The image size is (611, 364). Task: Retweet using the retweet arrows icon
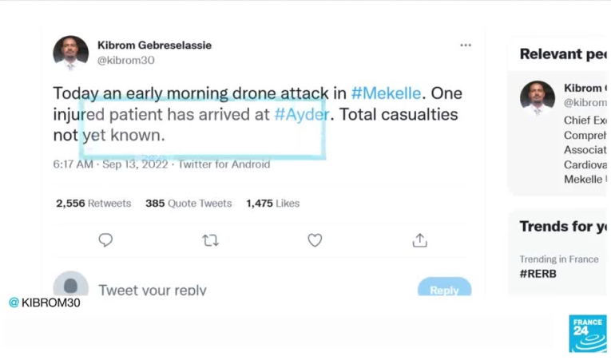click(210, 240)
